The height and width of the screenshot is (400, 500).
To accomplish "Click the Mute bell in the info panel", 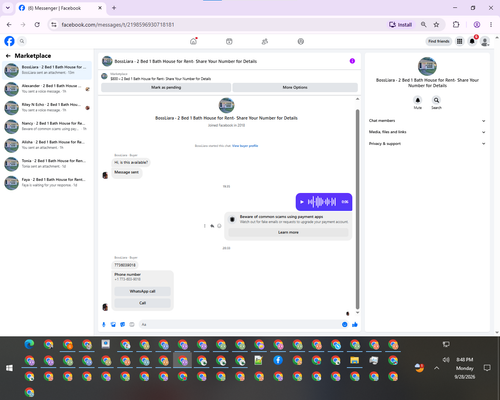I will coord(418,100).
